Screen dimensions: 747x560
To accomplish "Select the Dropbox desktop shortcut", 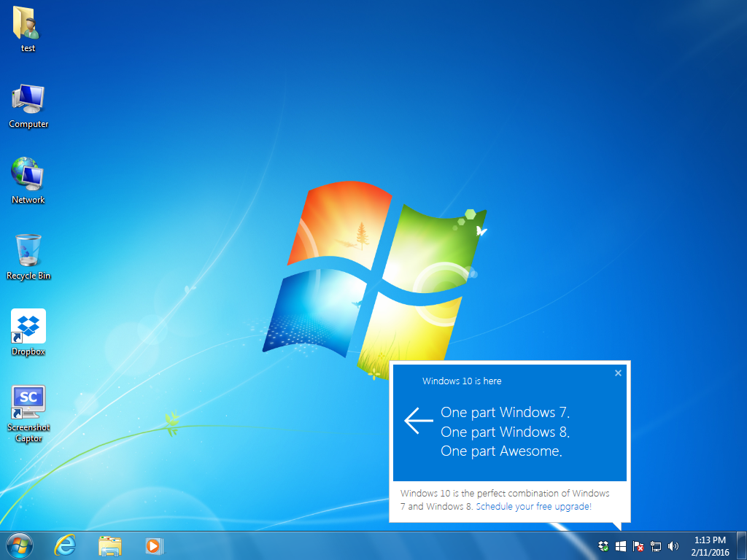I will tap(28, 332).
